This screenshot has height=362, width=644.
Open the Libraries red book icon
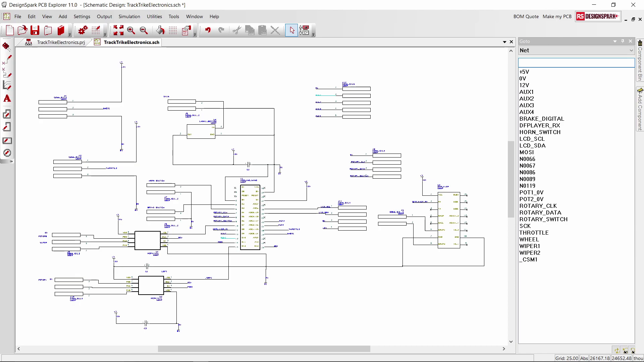point(61,31)
